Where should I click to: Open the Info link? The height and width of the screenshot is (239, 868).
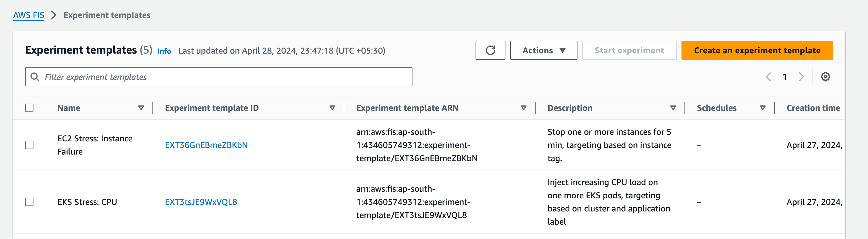pyautogui.click(x=164, y=51)
